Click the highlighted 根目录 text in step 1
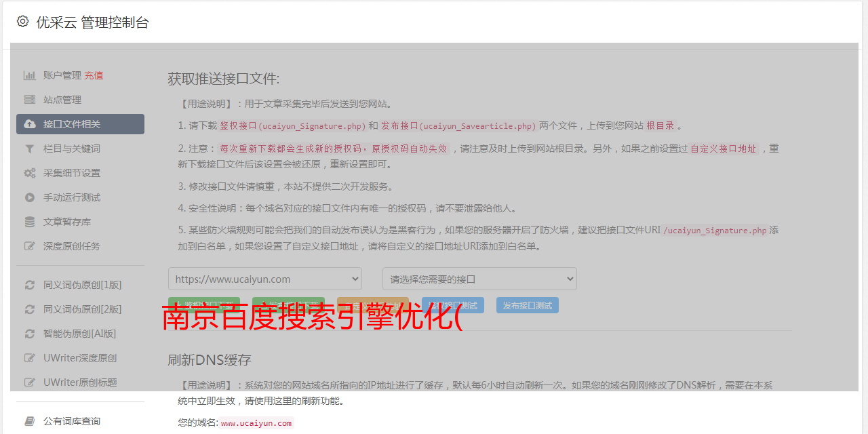Image resolution: width=868 pixels, height=434 pixels. 660,126
